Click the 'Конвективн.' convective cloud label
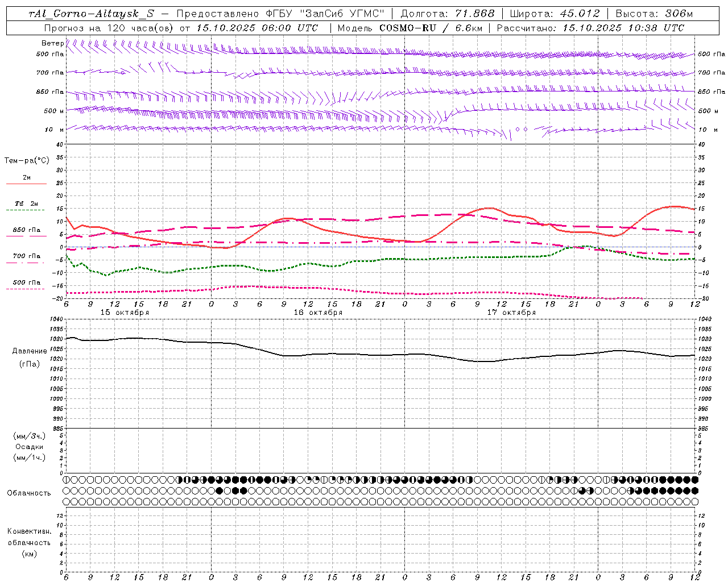Image resolution: width=728 pixels, height=582 pixels. 29,531
